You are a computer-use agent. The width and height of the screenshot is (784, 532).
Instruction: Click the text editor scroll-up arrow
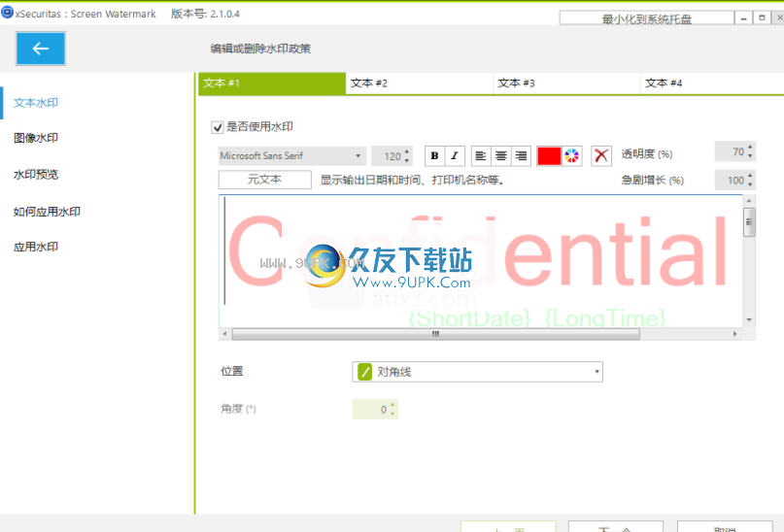749,201
